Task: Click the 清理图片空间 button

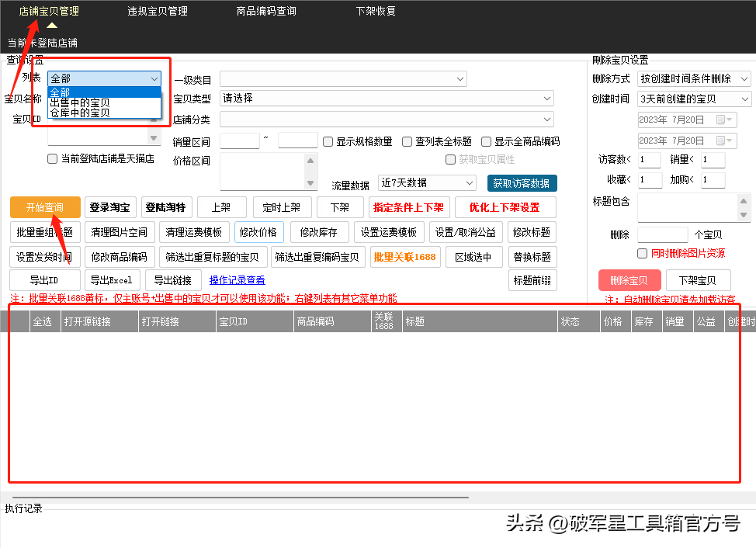Action: 120,232
